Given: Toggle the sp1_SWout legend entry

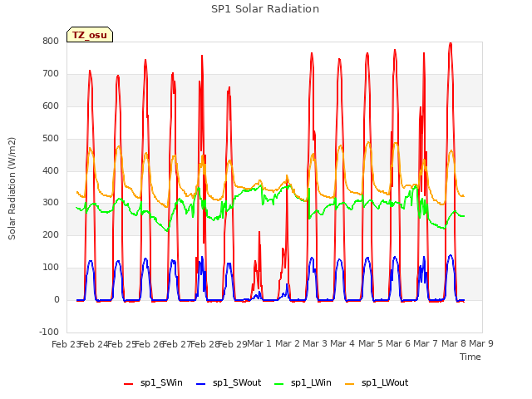Looking at the screenshot, I should (x=229, y=383).
